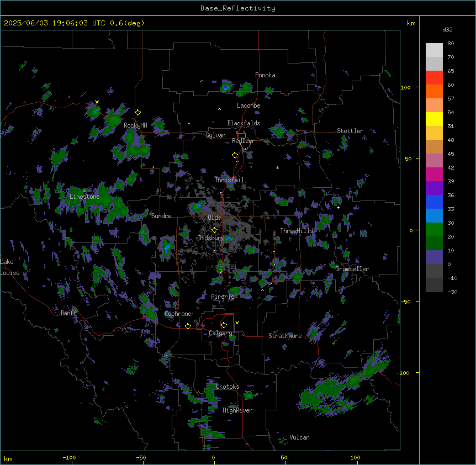Select the white asterisk marker above Limestone

[x=84, y=191]
